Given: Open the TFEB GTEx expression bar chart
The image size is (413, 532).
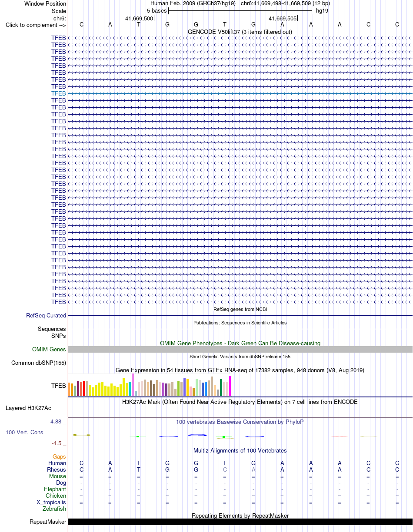Looking at the screenshot, I should click(150, 385).
